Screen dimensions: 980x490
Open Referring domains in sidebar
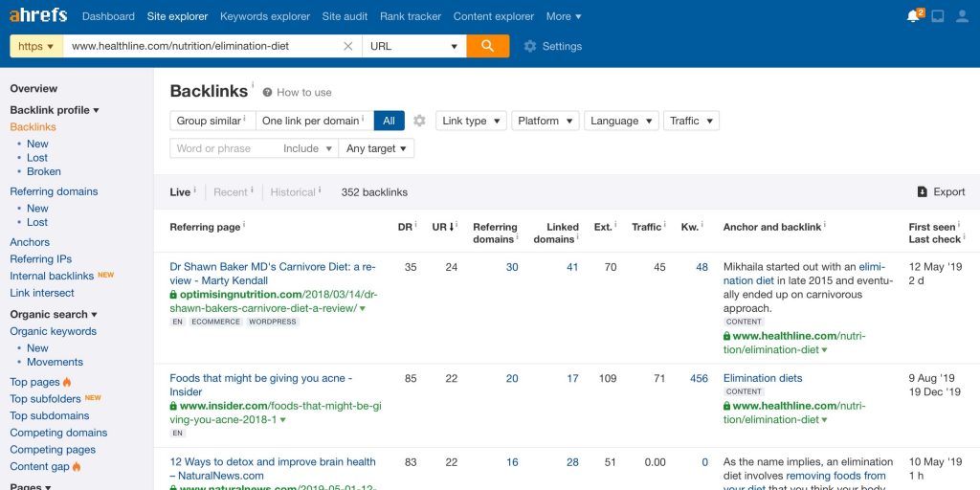click(54, 191)
